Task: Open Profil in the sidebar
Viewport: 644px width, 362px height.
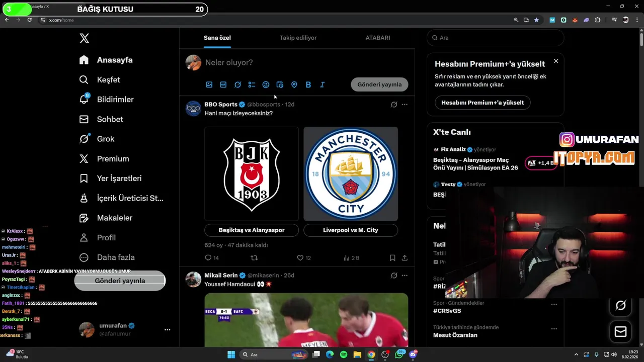Action: (98, 237)
